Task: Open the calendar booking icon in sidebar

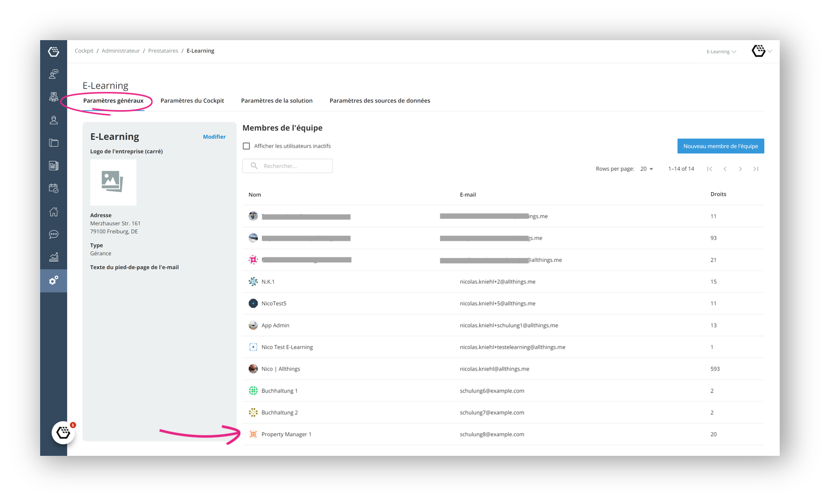Action: click(54, 188)
